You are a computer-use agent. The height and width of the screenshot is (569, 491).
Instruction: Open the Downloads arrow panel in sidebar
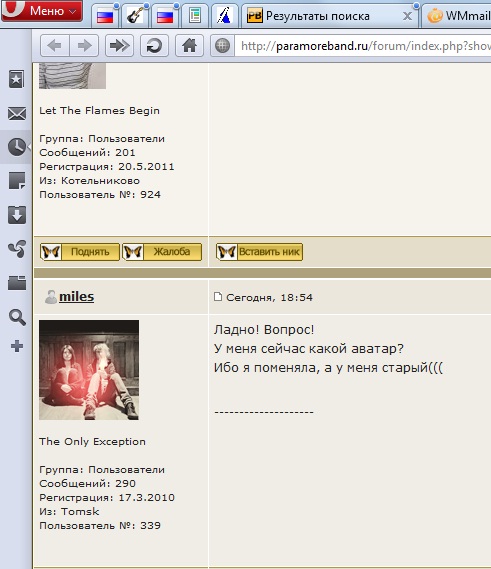click(x=17, y=214)
